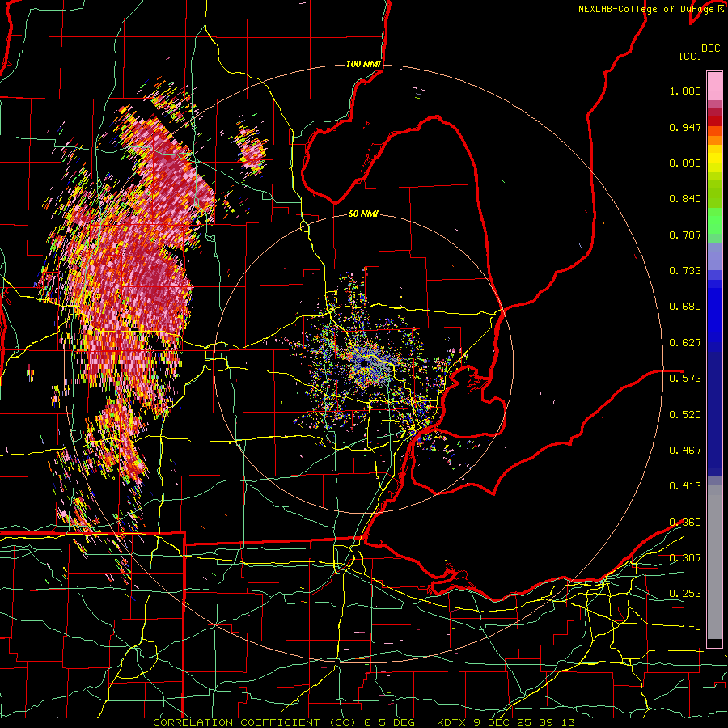Click the Correlation Coefficient caption at bottom
This screenshot has height=728, width=728.
click(364, 722)
